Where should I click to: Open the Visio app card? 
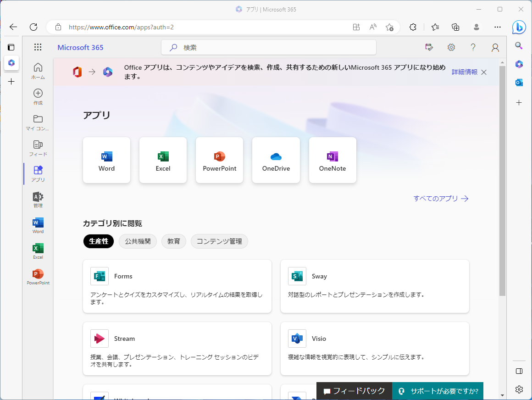click(375, 349)
